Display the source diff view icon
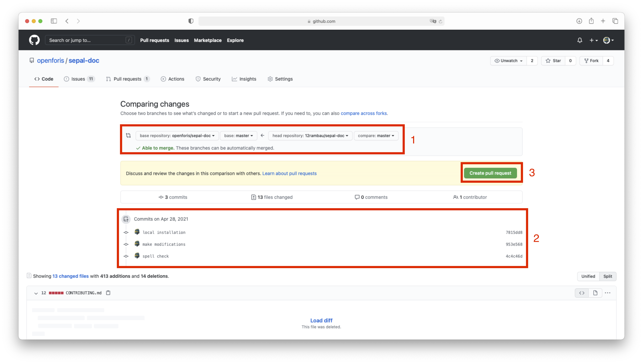This screenshot has width=643, height=364. click(x=582, y=293)
